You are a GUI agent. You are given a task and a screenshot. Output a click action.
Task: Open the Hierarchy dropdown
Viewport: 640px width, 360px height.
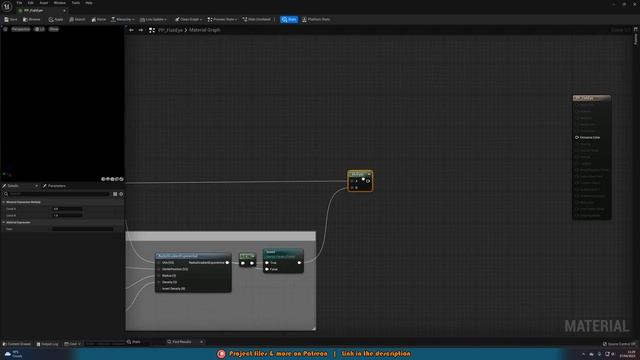122,20
